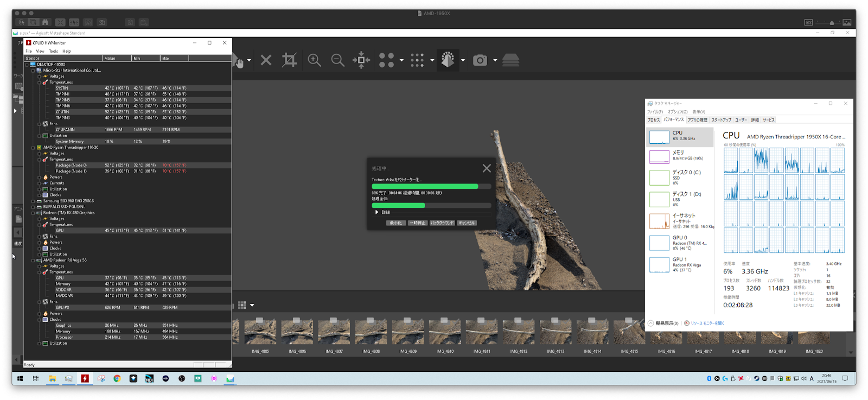Close the processing progress dialog with X

[487, 168]
